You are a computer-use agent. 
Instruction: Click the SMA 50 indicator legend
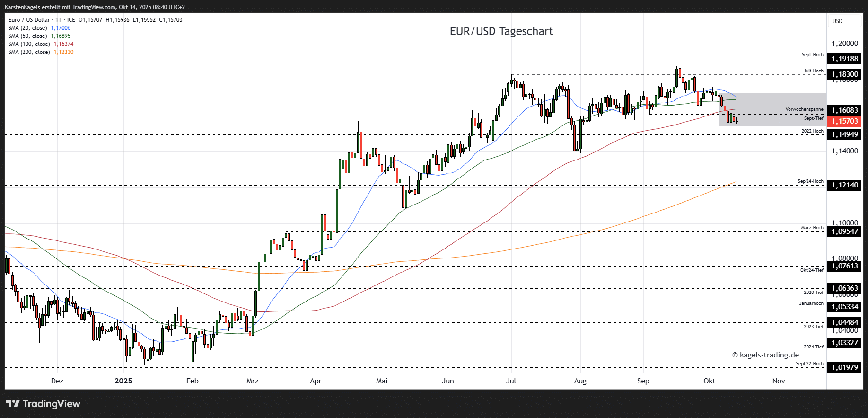click(x=27, y=36)
